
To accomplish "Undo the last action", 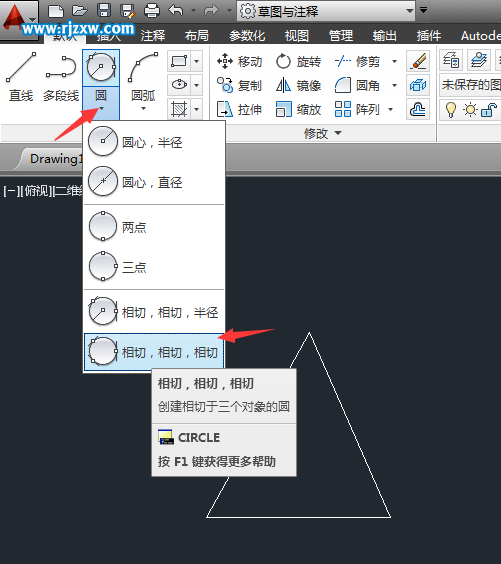I will [176, 11].
